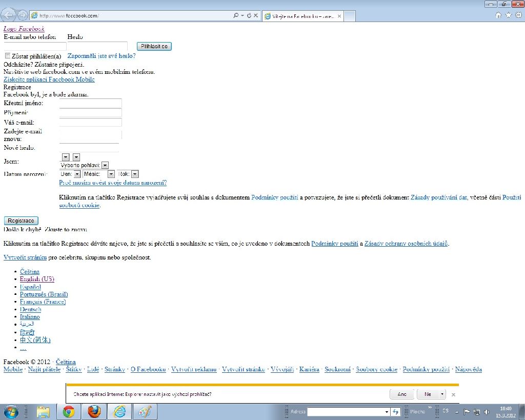Open network tray icon
This screenshot has height=420, width=525.
click(477, 412)
